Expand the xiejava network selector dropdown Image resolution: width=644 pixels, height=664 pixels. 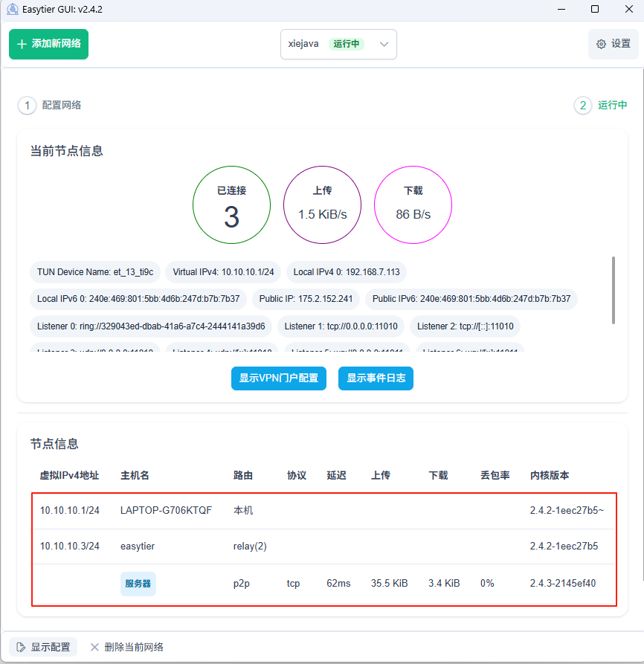coord(384,44)
